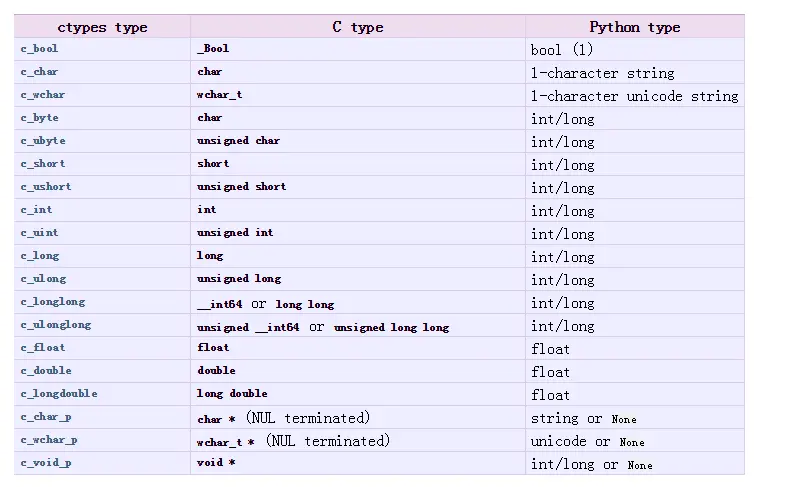
Task: Open the c_float link
Action: click(42, 348)
